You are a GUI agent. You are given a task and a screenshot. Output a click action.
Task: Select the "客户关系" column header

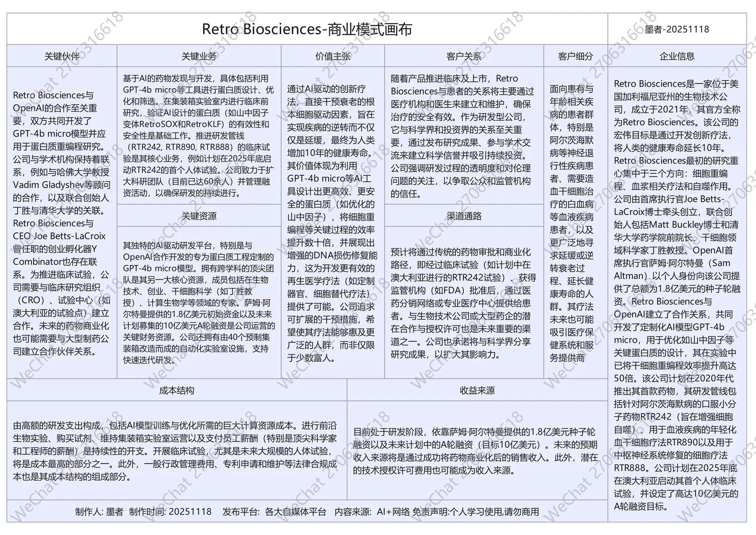point(464,56)
